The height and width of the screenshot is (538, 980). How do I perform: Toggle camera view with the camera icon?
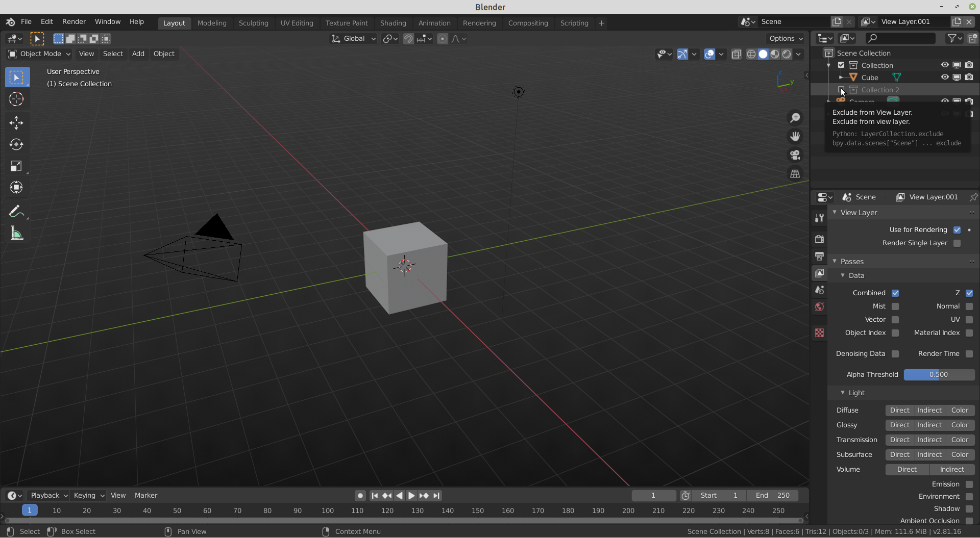pos(795,155)
